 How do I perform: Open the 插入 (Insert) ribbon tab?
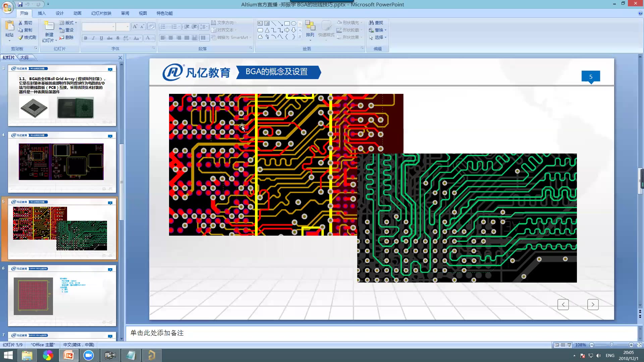coord(42,13)
